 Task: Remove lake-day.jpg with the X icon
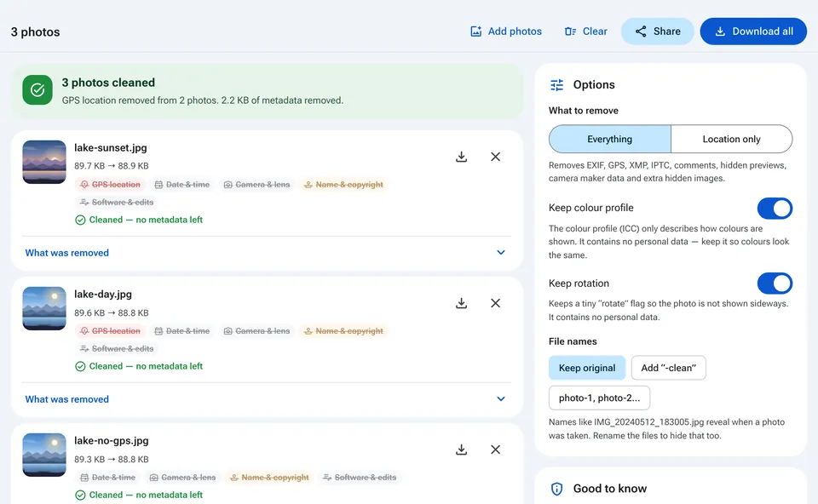pyautogui.click(x=496, y=303)
